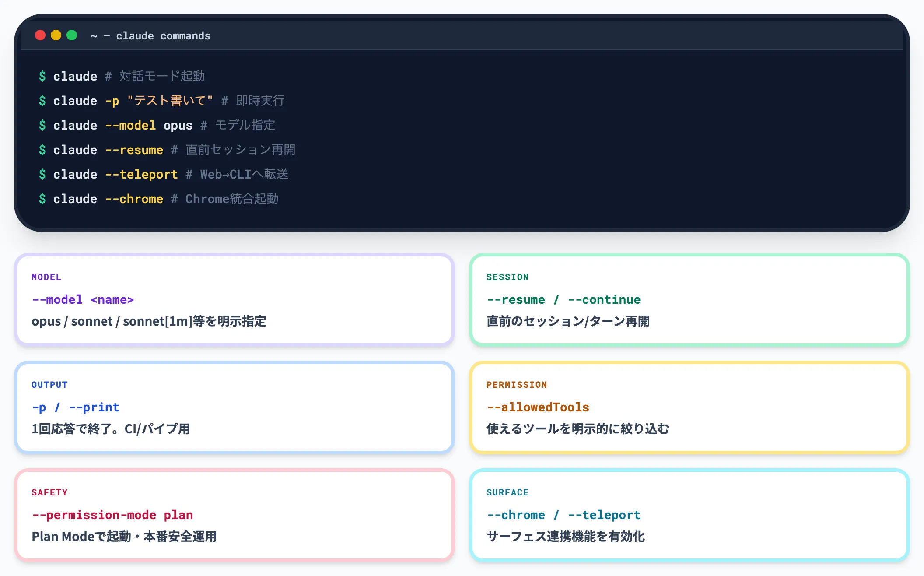
Task: Click the '--permission-mode plan' heading
Action: click(x=112, y=515)
